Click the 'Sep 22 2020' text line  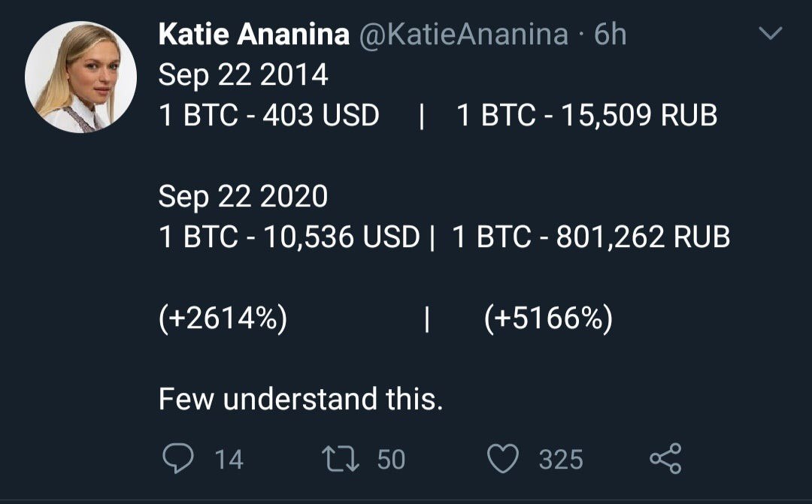[x=243, y=197]
